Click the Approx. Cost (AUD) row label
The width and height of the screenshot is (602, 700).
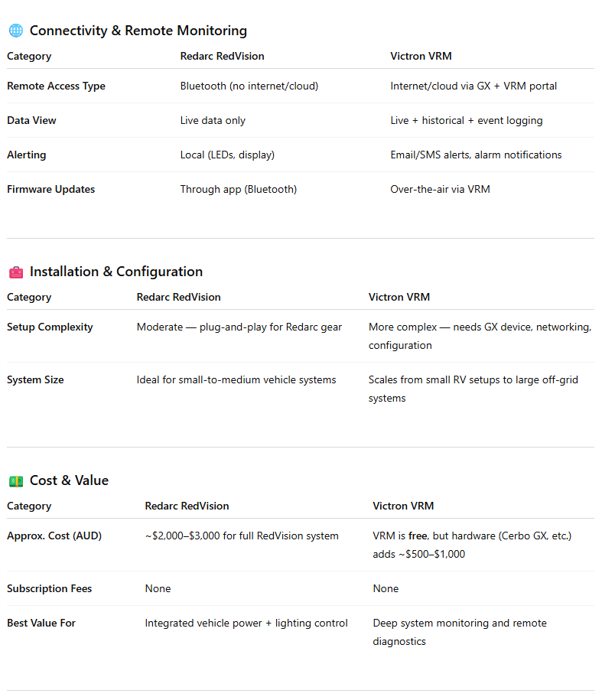pyautogui.click(x=54, y=536)
